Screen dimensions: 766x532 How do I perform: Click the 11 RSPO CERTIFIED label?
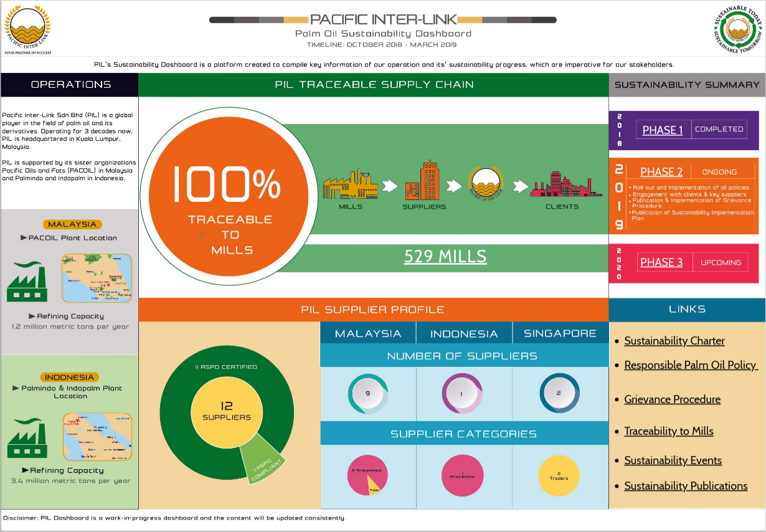pos(225,367)
